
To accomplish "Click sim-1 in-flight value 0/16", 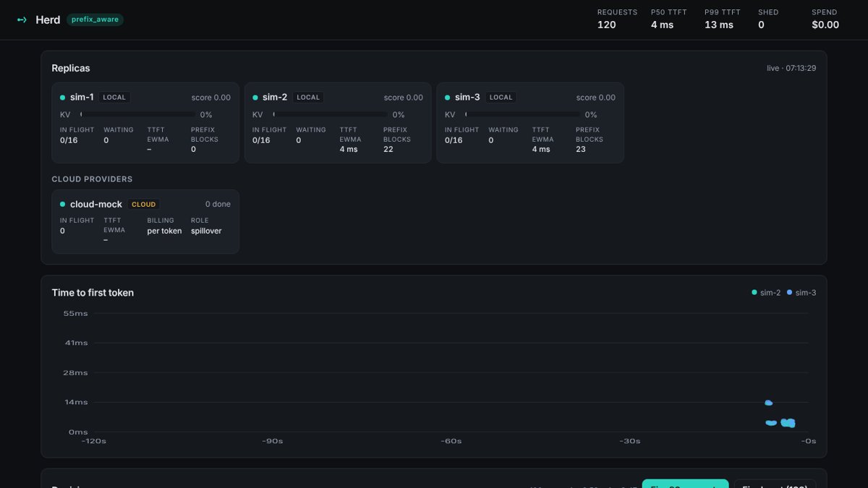I will point(69,140).
